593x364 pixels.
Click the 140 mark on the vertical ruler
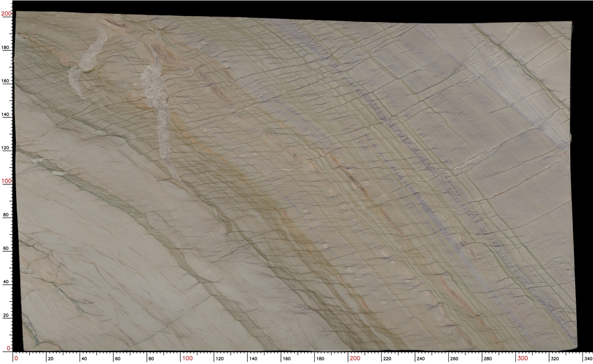click(x=6, y=114)
